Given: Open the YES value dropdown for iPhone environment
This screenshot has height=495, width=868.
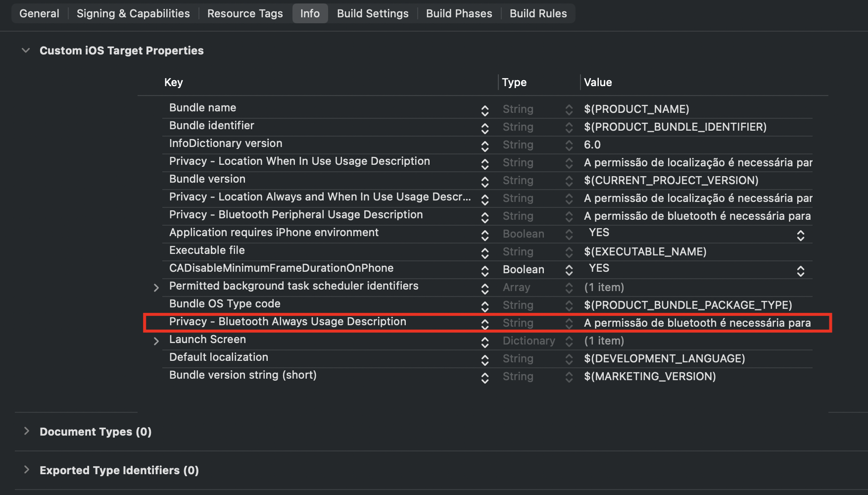Looking at the screenshot, I should pos(801,235).
